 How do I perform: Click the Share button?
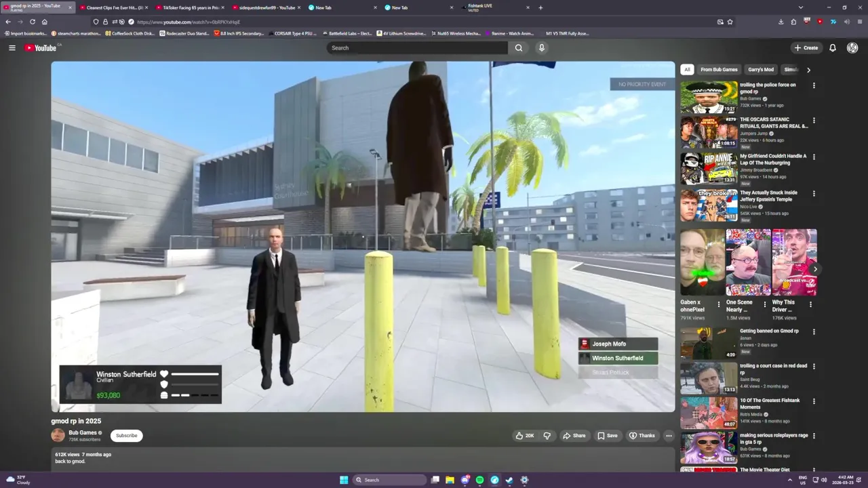click(574, 436)
